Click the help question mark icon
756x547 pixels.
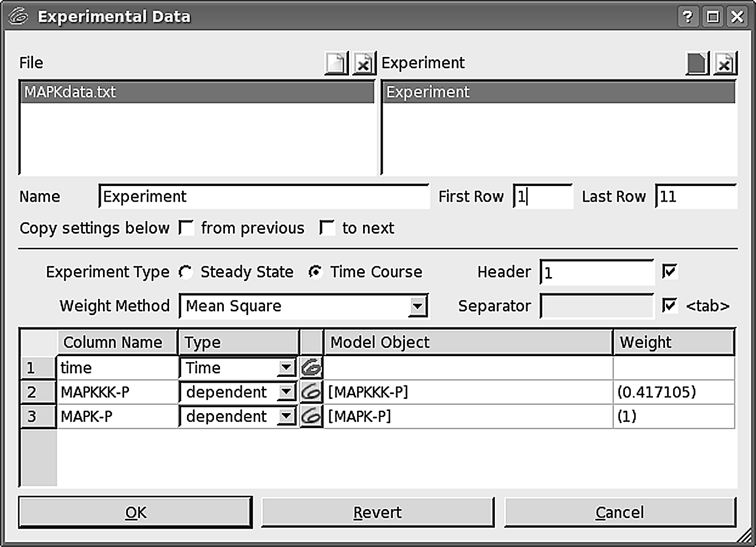(688, 17)
